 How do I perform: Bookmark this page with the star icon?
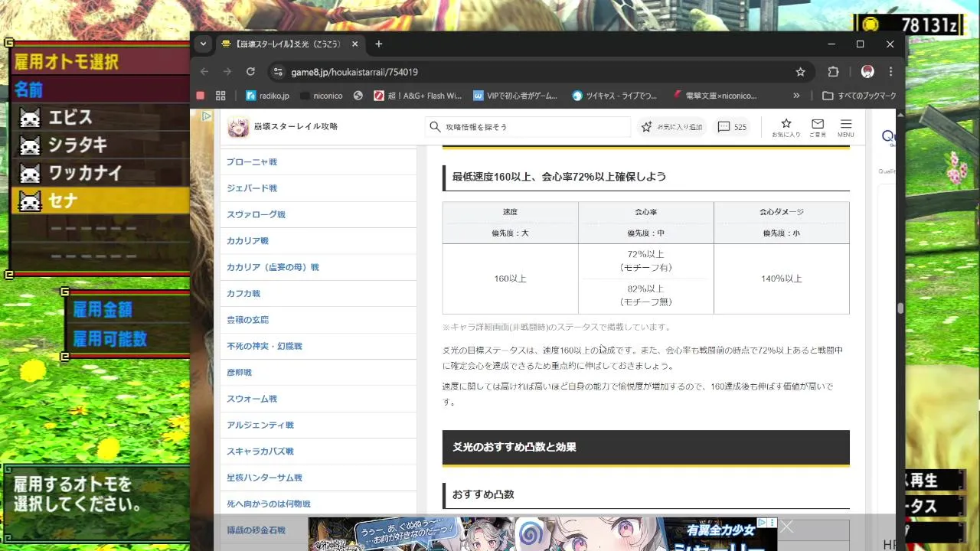tap(801, 72)
